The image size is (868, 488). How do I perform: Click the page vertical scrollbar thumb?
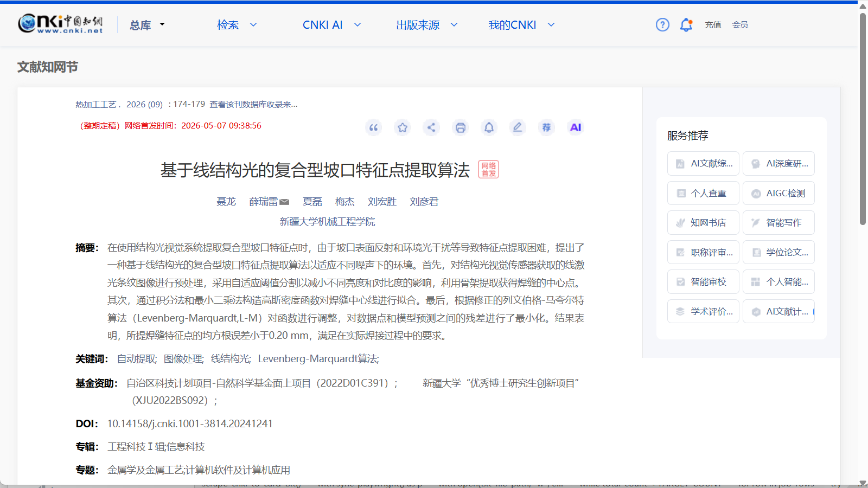[x=863, y=119]
